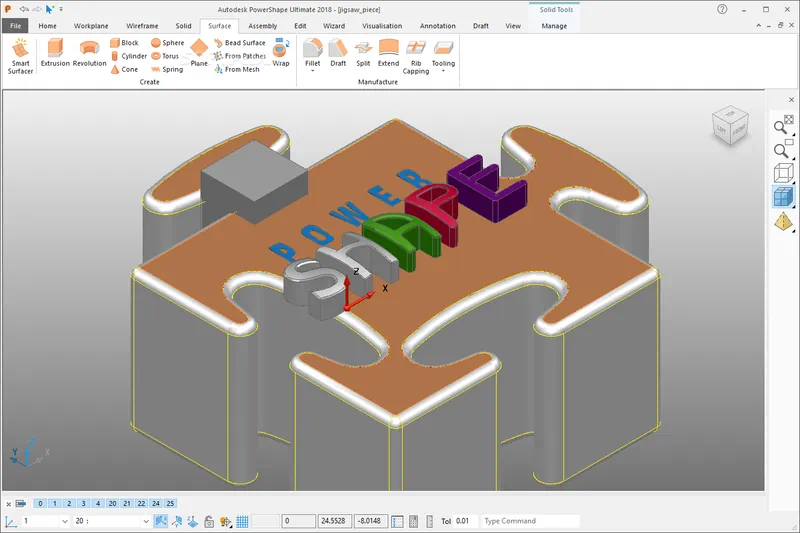The height and width of the screenshot is (533, 800).
Task: Expand the Fillet dropdown arrow
Action: pyautogui.click(x=312, y=71)
